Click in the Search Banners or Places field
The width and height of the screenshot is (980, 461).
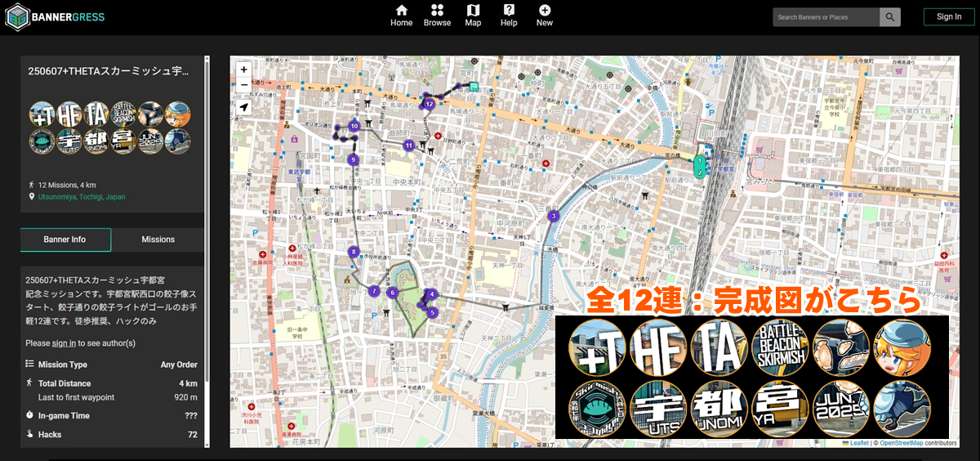point(825,16)
